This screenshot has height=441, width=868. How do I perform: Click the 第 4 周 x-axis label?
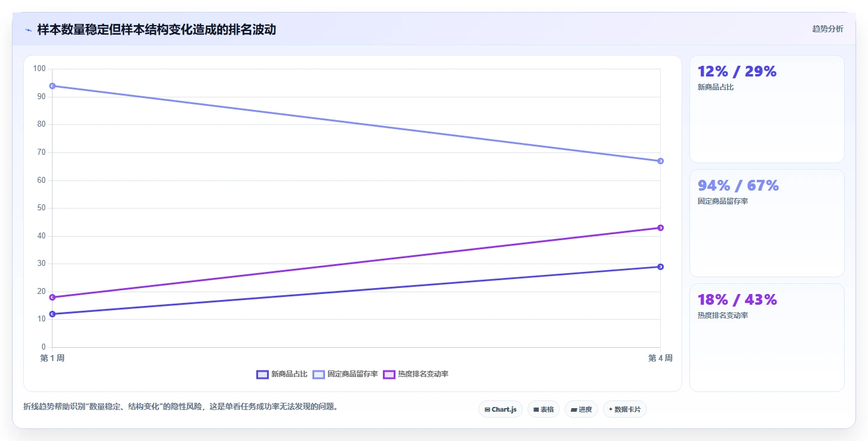(x=660, y=358)
